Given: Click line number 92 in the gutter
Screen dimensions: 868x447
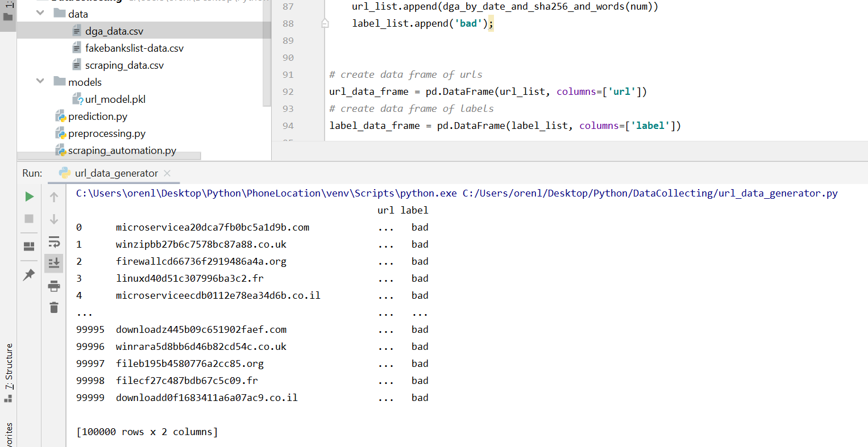Looking at the screenshot, I should pos(288,91).
